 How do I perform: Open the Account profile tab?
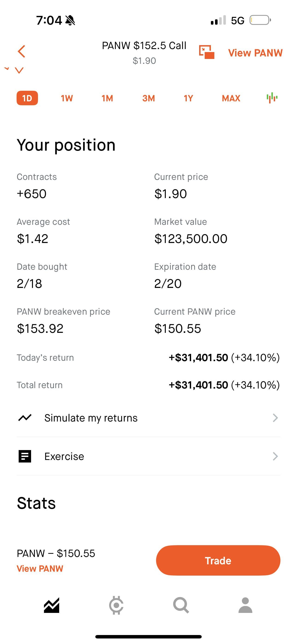(245, 605)
